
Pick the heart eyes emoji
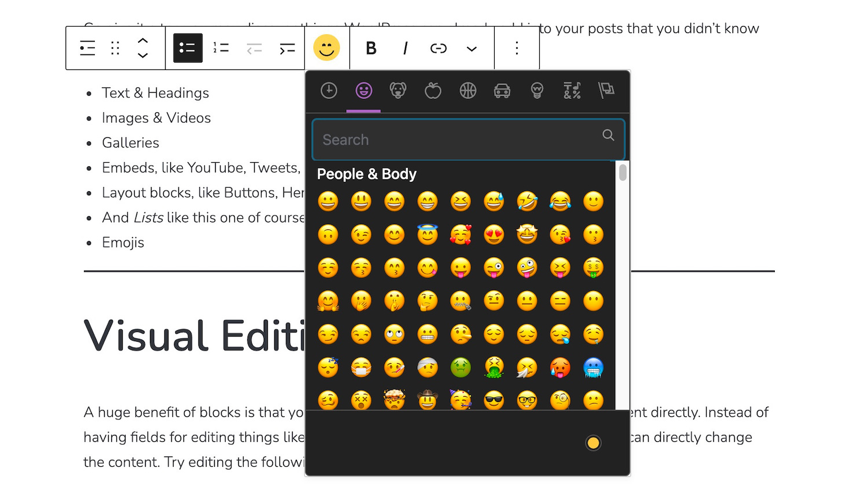494,235
